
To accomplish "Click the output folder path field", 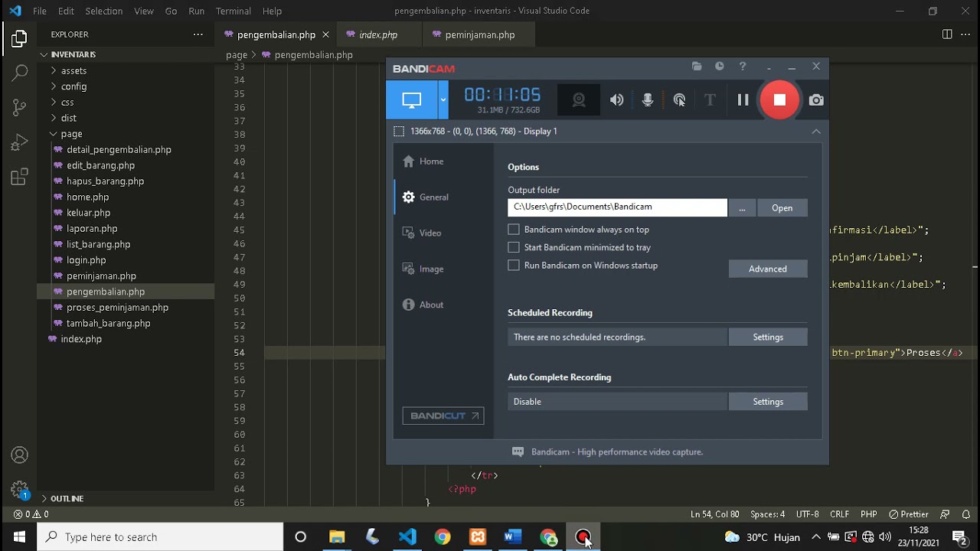I will click(617, 207).
